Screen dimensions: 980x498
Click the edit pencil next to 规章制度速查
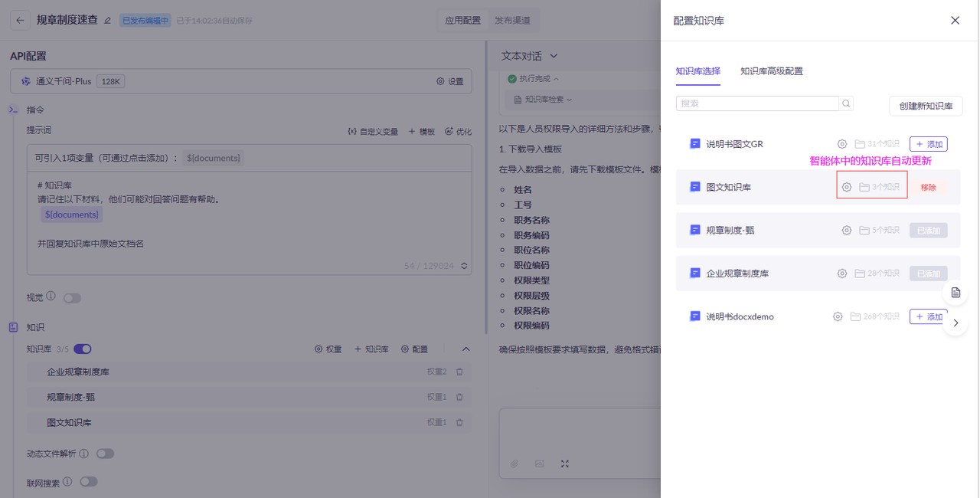pyautogui.click(x=107, y=21)
